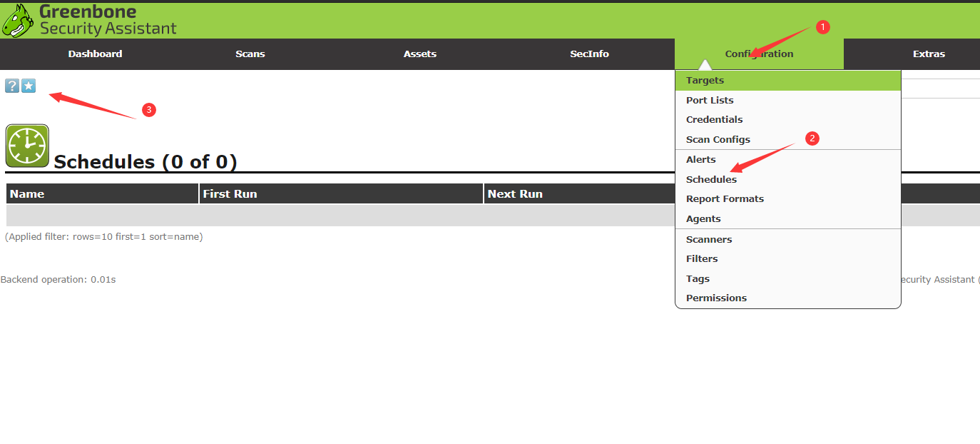Screen dimensions: 980x444
Task: Choose Port Lists in the dropdown
Action: [710, 101]
